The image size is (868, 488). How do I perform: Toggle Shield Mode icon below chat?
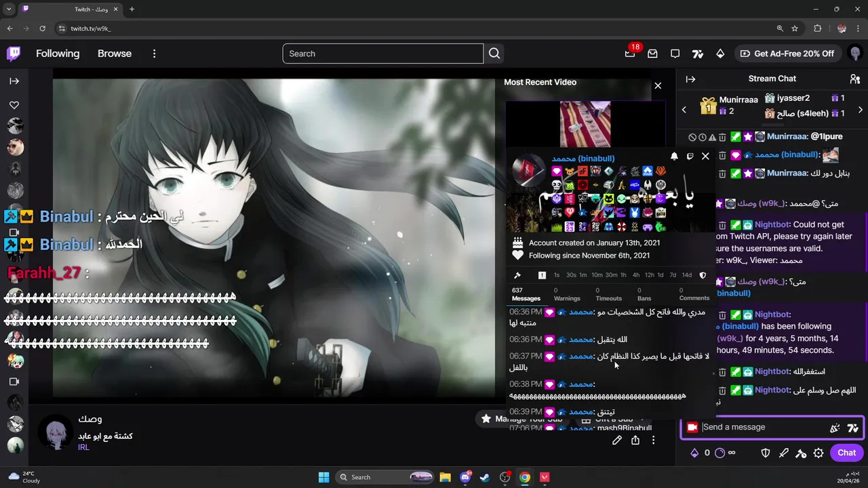click(766, 453)
